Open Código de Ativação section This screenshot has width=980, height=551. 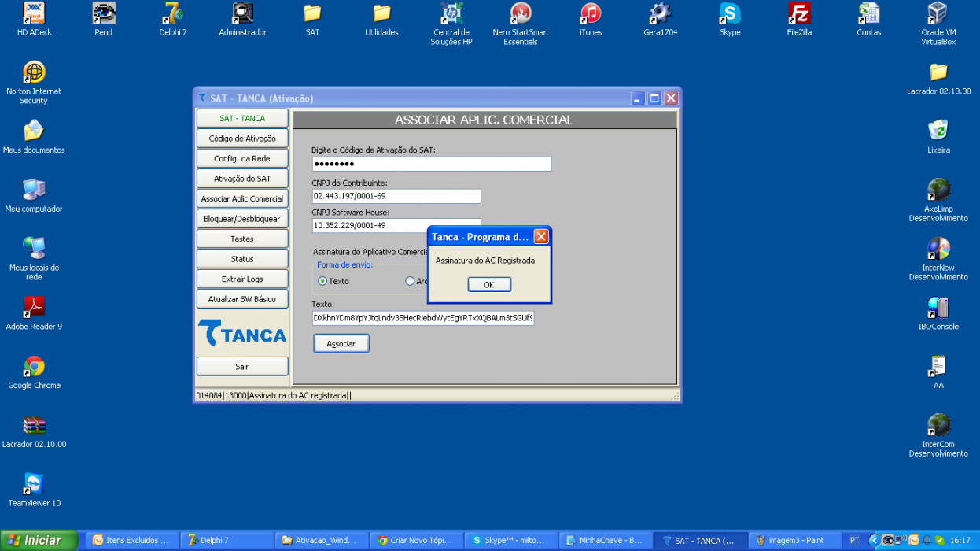[x=242, y=139]
